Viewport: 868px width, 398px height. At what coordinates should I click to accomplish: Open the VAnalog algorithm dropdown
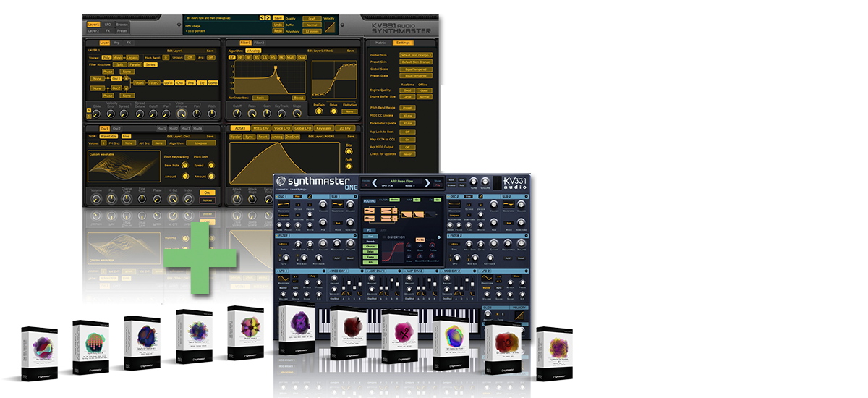tap(254, 51)
